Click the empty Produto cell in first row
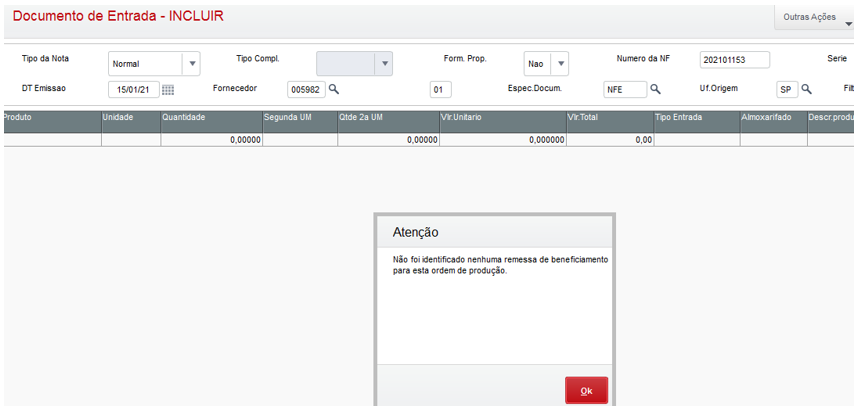 click(x=52, y=140)
